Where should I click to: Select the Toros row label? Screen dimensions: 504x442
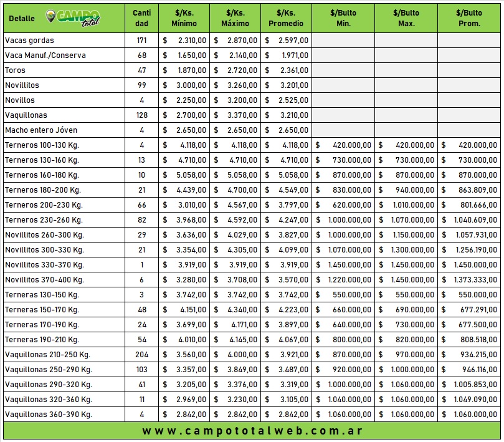(x=15, y=70)
